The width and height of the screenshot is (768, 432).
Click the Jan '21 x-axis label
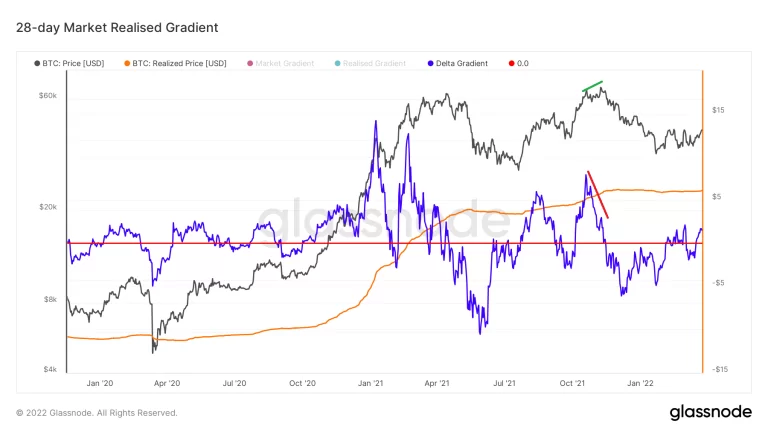(370, 383)
